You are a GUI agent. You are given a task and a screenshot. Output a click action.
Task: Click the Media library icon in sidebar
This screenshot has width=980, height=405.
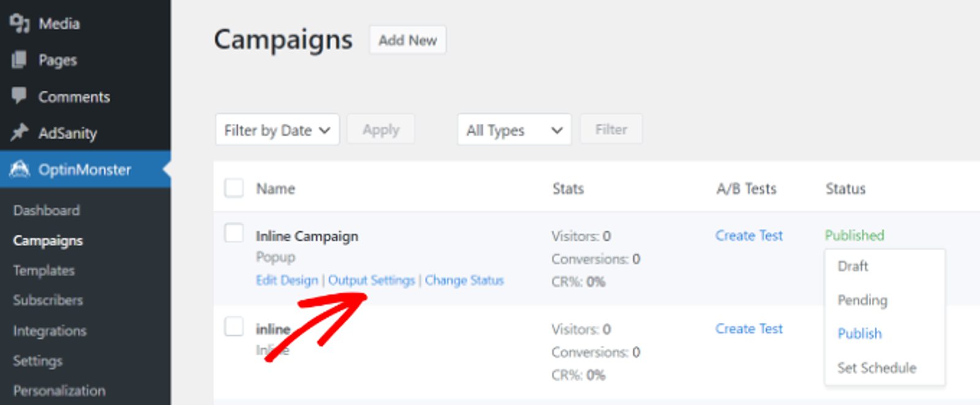pos(20,23)
